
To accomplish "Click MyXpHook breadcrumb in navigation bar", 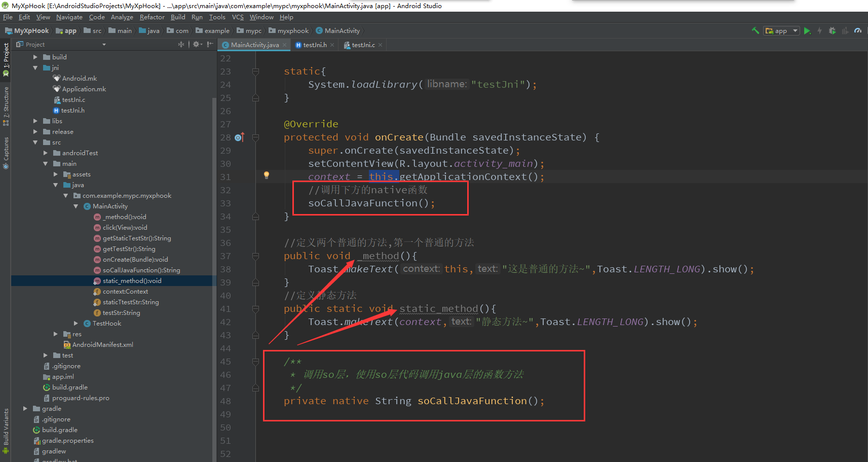I will pos(27,31).
